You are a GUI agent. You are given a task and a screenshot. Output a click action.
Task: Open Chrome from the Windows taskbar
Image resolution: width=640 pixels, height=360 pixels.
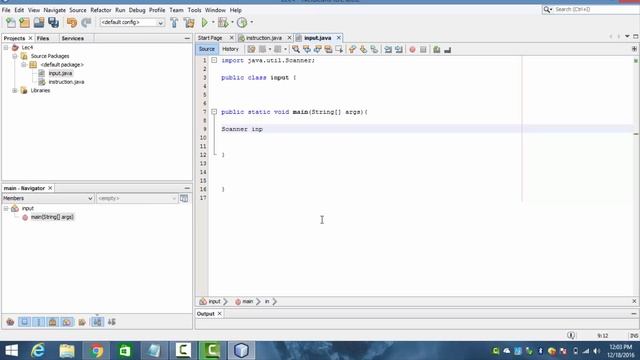96,350
